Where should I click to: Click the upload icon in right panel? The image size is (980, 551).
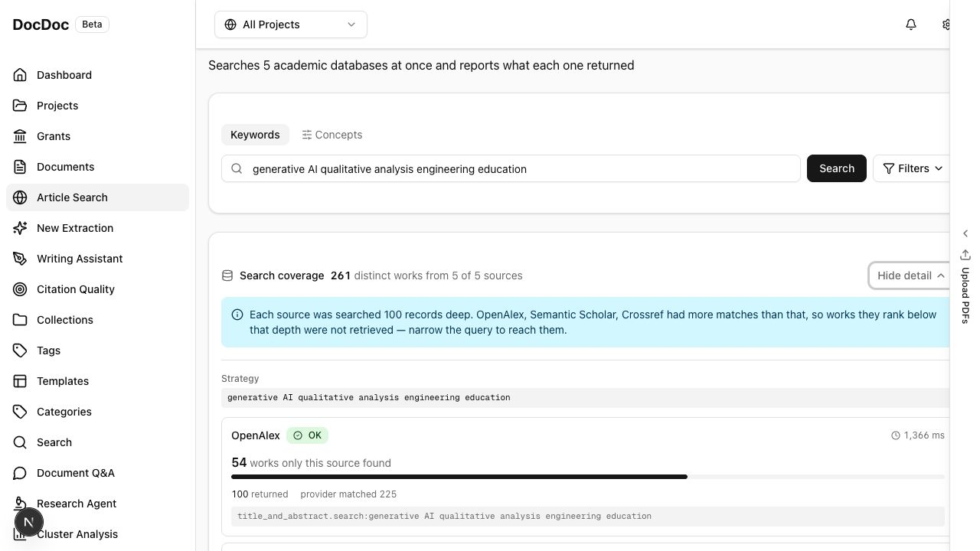coord(965,255)
